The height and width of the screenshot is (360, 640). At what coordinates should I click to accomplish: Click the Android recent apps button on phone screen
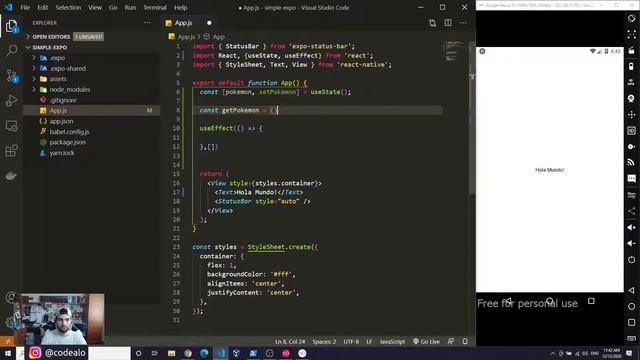point(591,301)
